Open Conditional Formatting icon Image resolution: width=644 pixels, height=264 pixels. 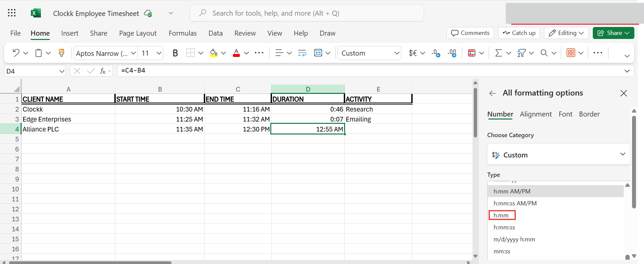pyautogui.click(x=472, y=53)
